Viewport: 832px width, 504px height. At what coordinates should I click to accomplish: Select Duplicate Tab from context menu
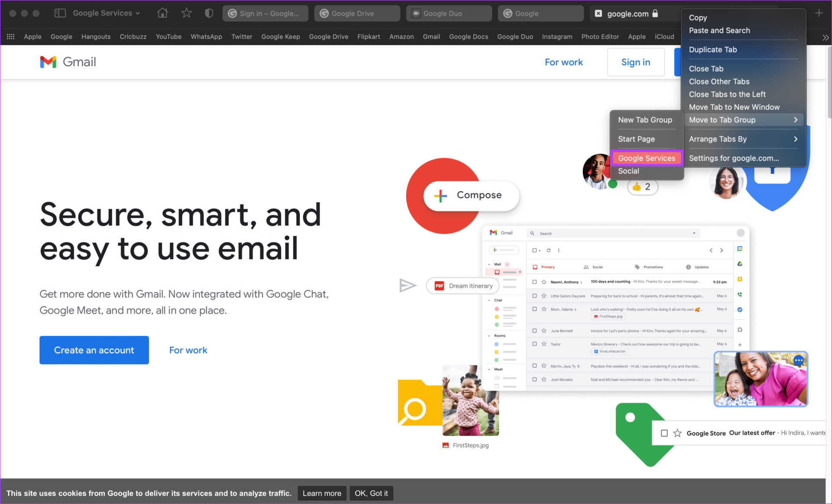(712, 49)
